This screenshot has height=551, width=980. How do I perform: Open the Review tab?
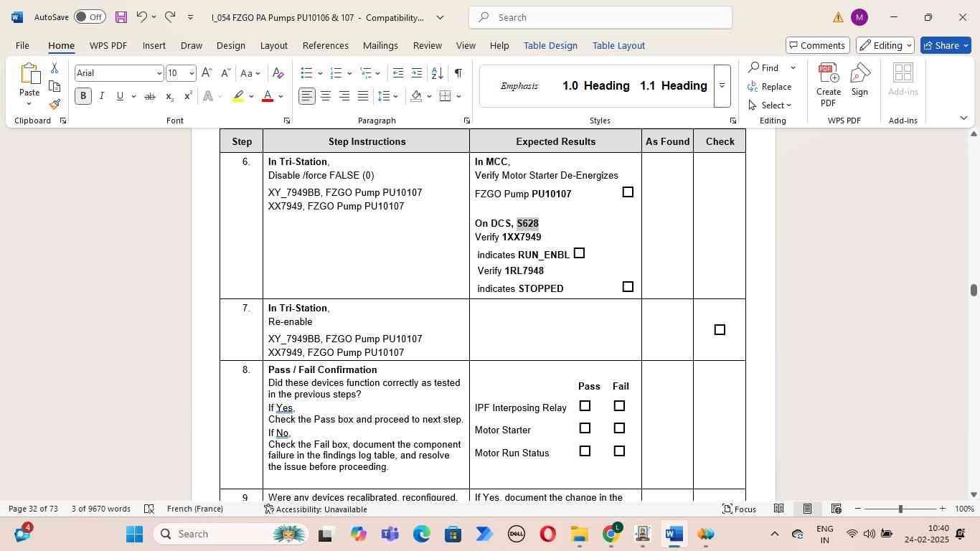(428, 45)
